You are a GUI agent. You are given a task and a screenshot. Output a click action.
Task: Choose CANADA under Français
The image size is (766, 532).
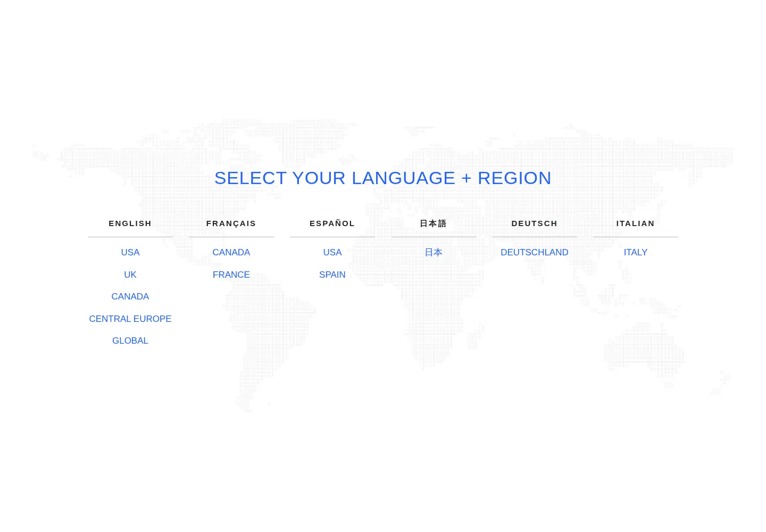click(x=231, y=253)
